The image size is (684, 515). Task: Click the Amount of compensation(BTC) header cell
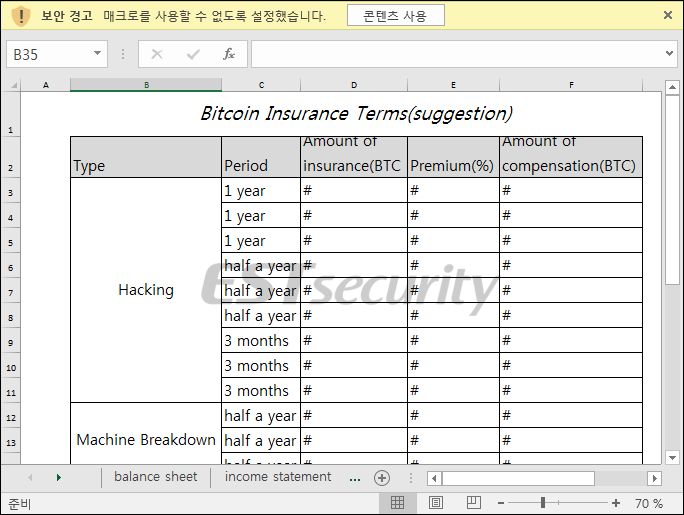point(571,157)
